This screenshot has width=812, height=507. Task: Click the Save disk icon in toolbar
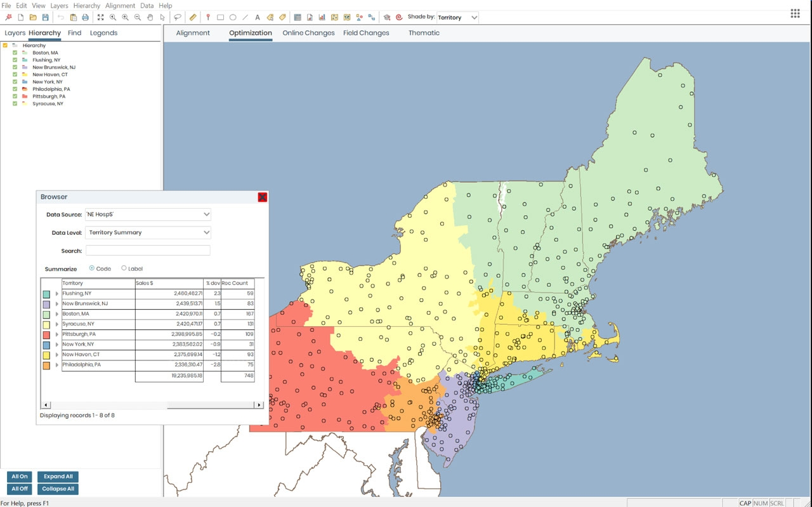click(45, 17)
